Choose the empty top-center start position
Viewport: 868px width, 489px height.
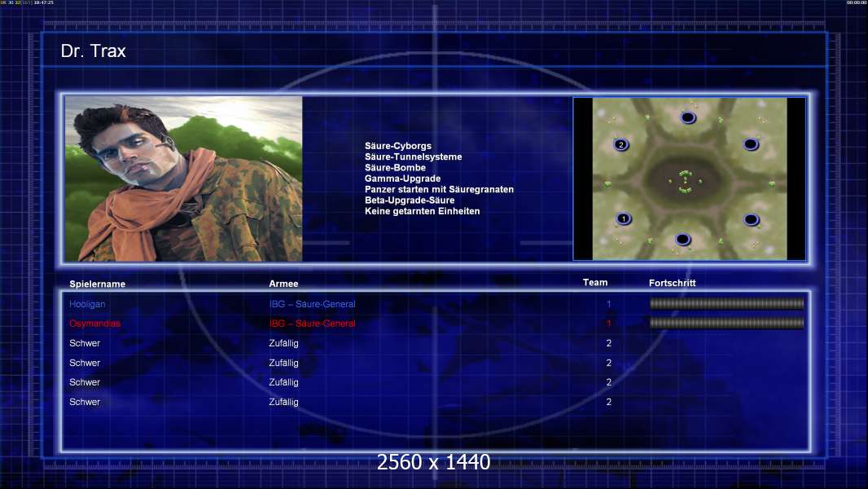687,117
